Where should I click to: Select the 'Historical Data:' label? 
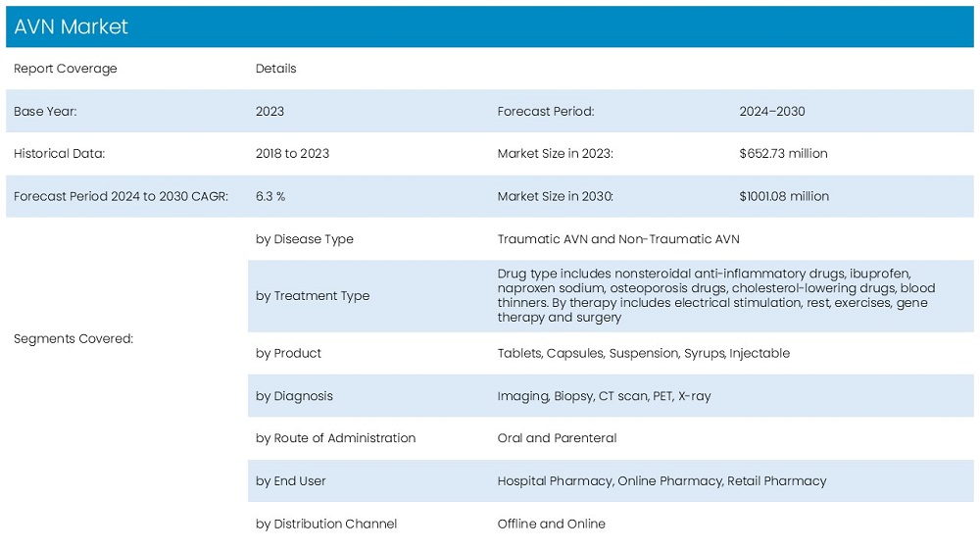60,153
